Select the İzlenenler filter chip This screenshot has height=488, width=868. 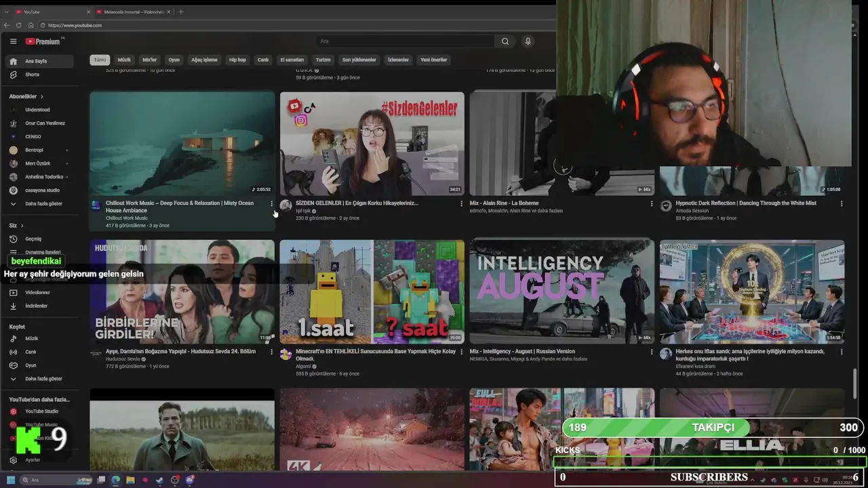tap(398, 60)
